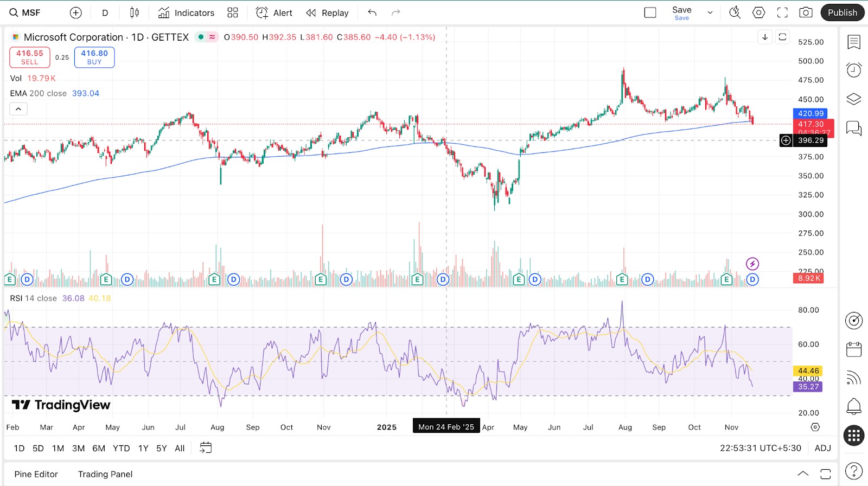Open the D interval selector
Viewport: 868px width, 486px height.
(105, 12)
